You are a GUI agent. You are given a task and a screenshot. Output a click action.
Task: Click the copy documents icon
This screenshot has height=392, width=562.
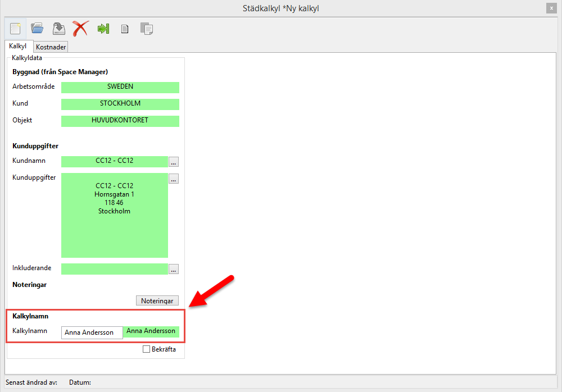click(x=146, y=29)
